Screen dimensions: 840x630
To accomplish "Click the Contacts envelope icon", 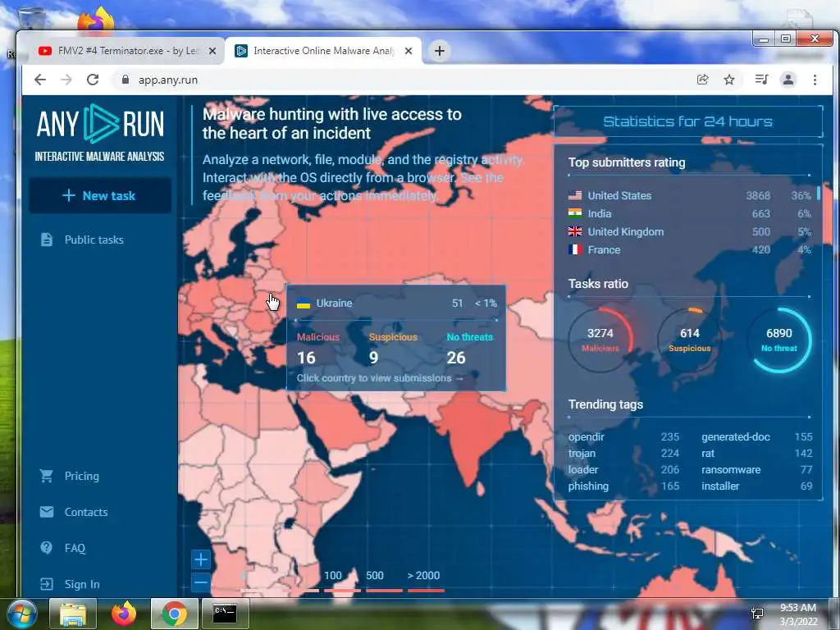I will 47,512.
